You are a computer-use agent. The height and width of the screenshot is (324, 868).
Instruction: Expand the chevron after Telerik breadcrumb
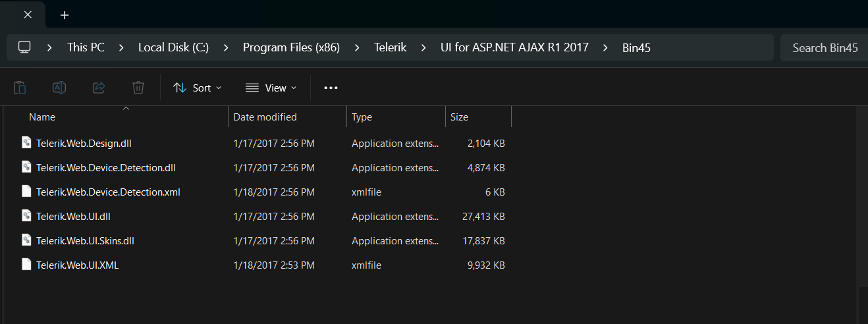[423, 47]
